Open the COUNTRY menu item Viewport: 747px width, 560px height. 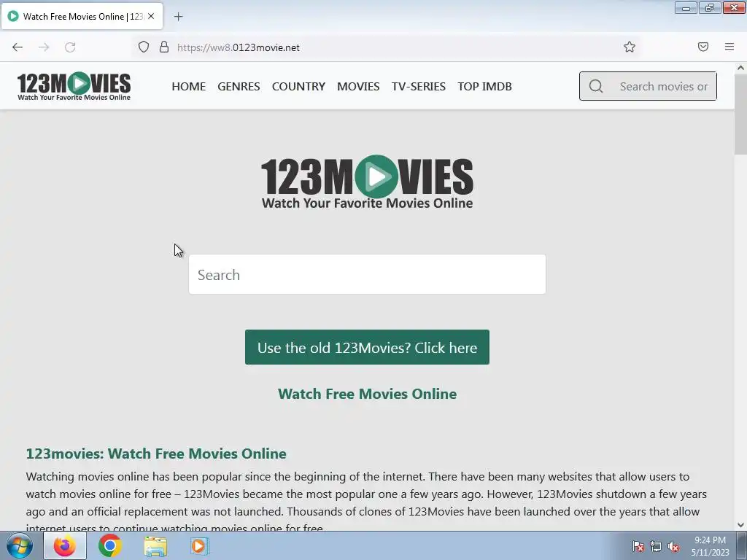(x=298, y=86)
